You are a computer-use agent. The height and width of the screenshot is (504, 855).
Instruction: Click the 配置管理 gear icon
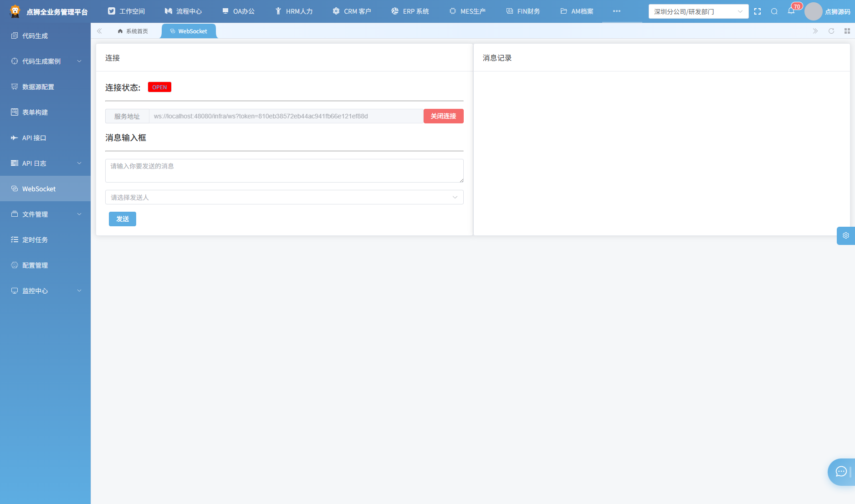pos(15,265)
